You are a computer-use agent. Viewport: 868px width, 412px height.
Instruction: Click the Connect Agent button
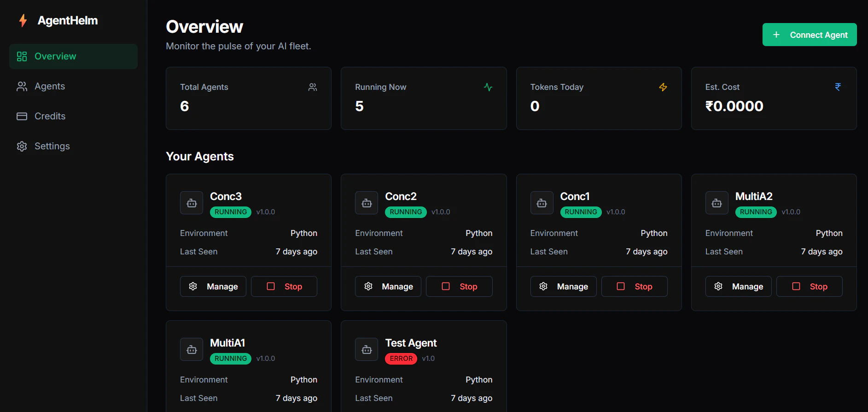click(x=810, y=35)
